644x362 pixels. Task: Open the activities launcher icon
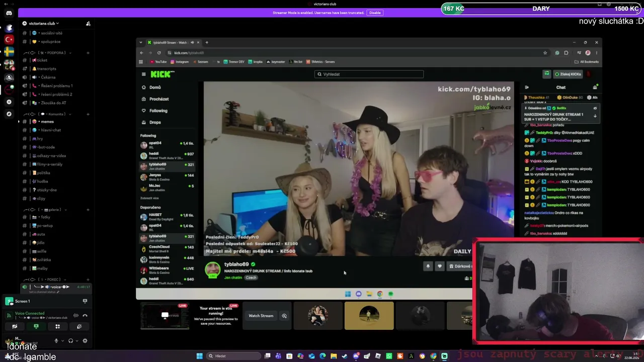(x=57, y=327)
